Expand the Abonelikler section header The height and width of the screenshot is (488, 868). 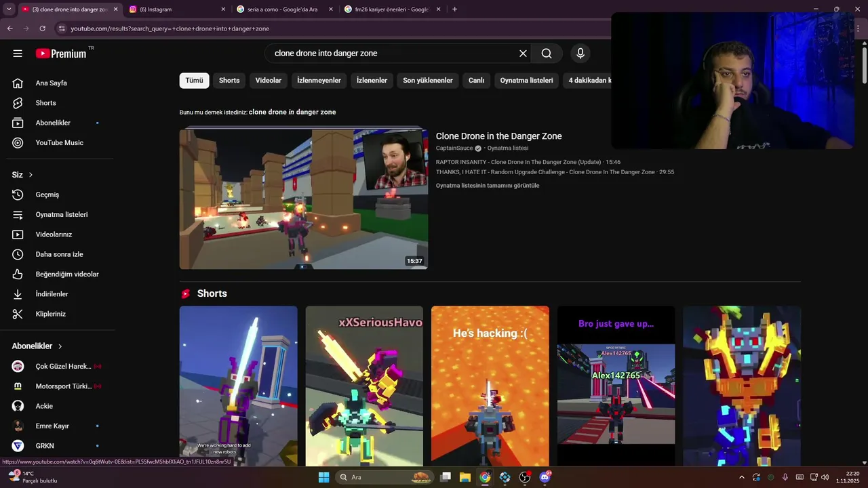[x=37, y=346]
